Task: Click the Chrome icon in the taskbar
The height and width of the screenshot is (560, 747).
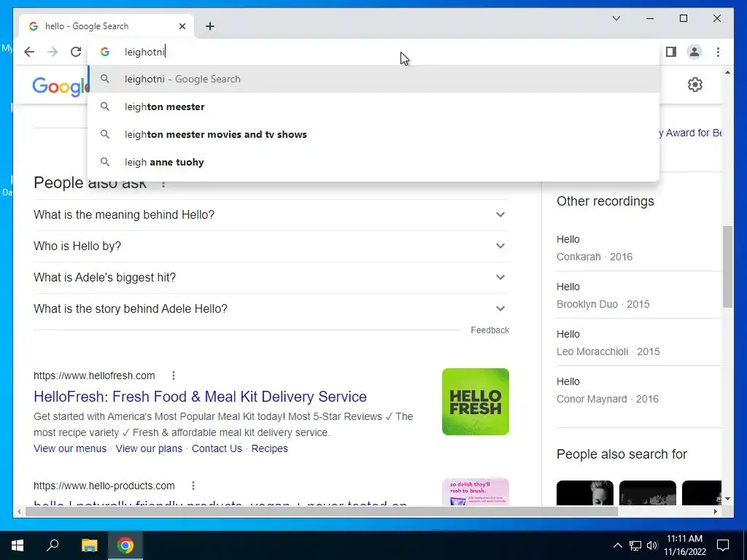Action: tap(125, 545)
